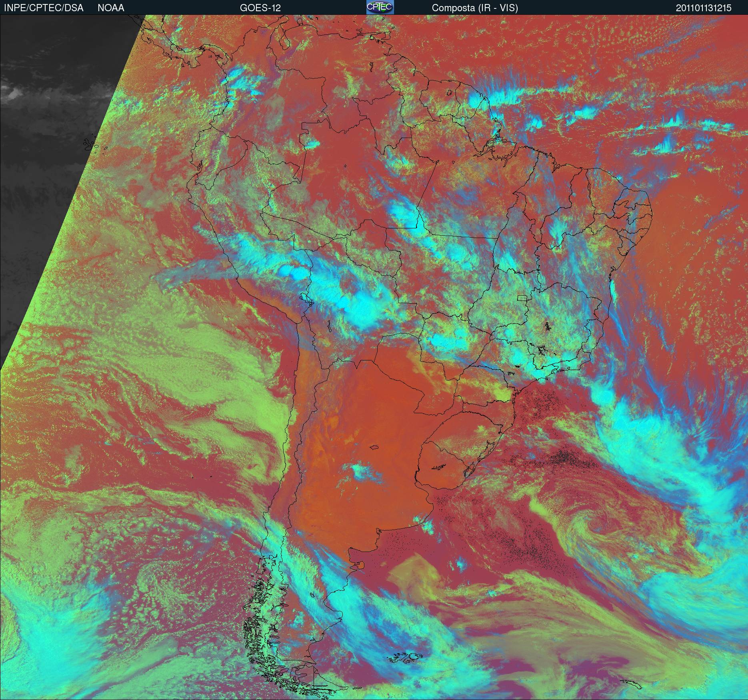Click the NOAA label in header
Viewport: 748px width, 700px height.
[111, 8]
